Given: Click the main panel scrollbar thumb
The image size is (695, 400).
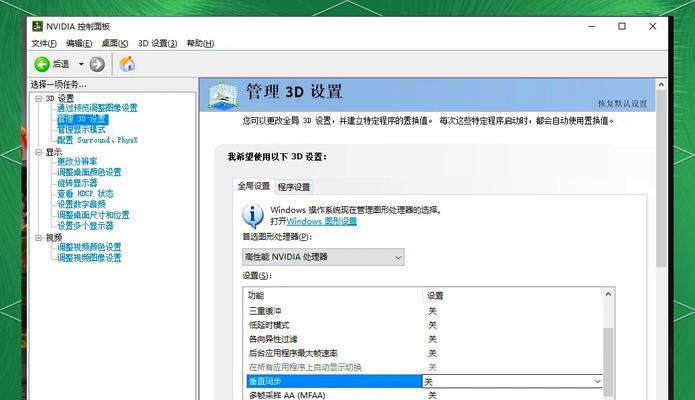Looking at the screenshot, I should [661, 179].
